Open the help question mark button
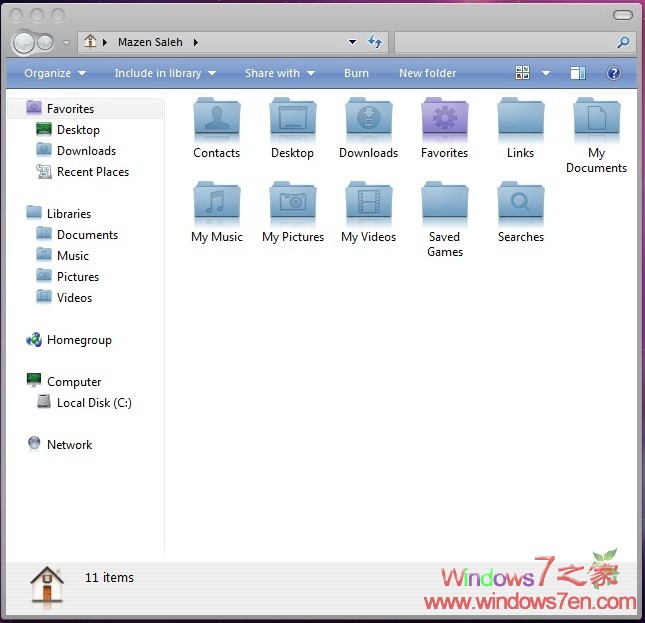The width and height of the screenshot is (645, 623). tap(614, 73)
